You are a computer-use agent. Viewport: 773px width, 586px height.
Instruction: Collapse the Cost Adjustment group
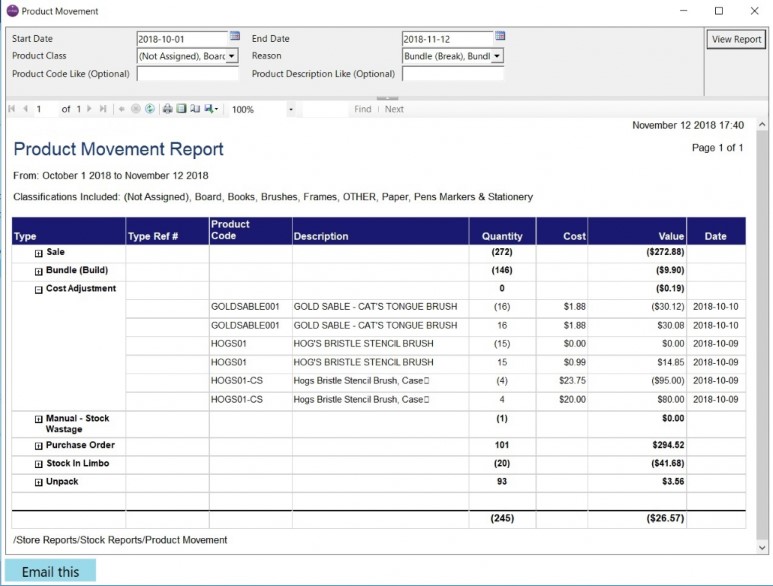click(x=38, y=290)
